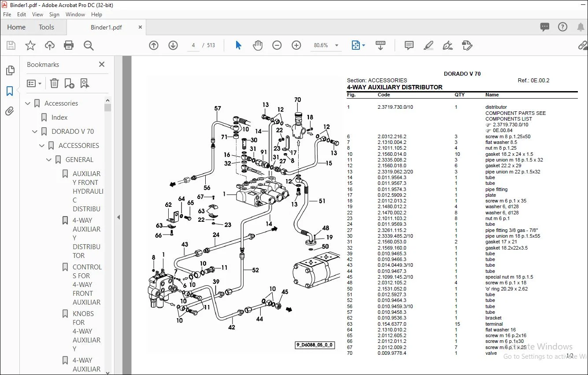This screenshot has width=588, height=375.
Task: Activate the Hand pan tool
Action: 258,45
